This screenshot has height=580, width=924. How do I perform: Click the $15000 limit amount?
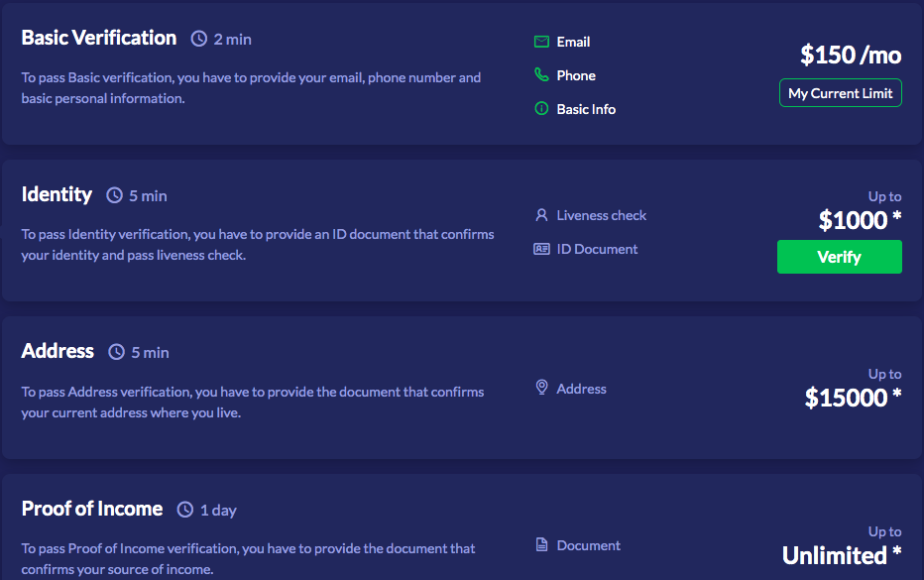(846, 398)
